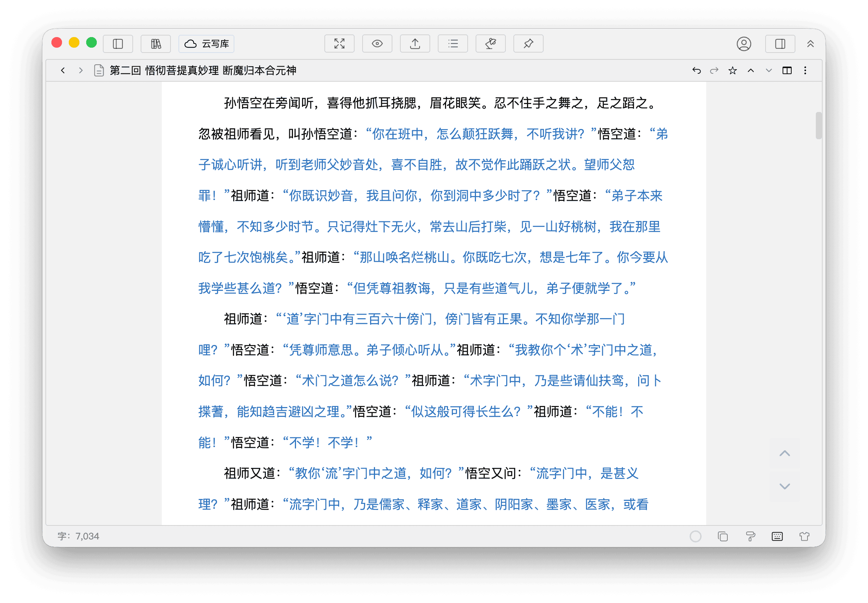Click the document file icon
The height and width of the screenshot is (603, 868).
click(x=99, y=70)
